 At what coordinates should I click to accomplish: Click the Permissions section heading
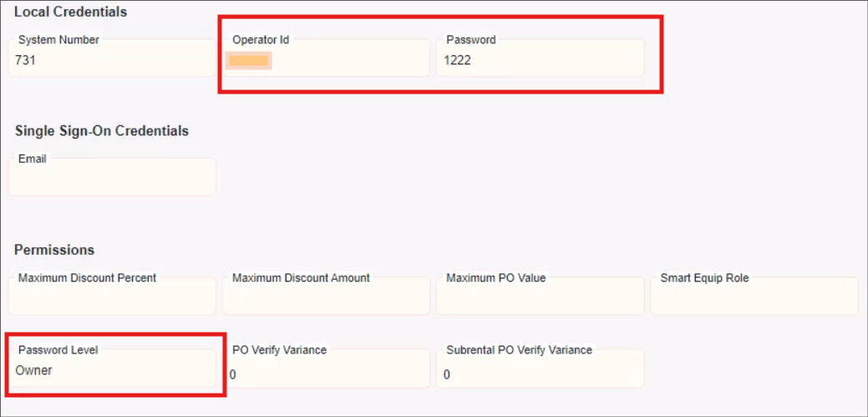click(x=54, y=250)
